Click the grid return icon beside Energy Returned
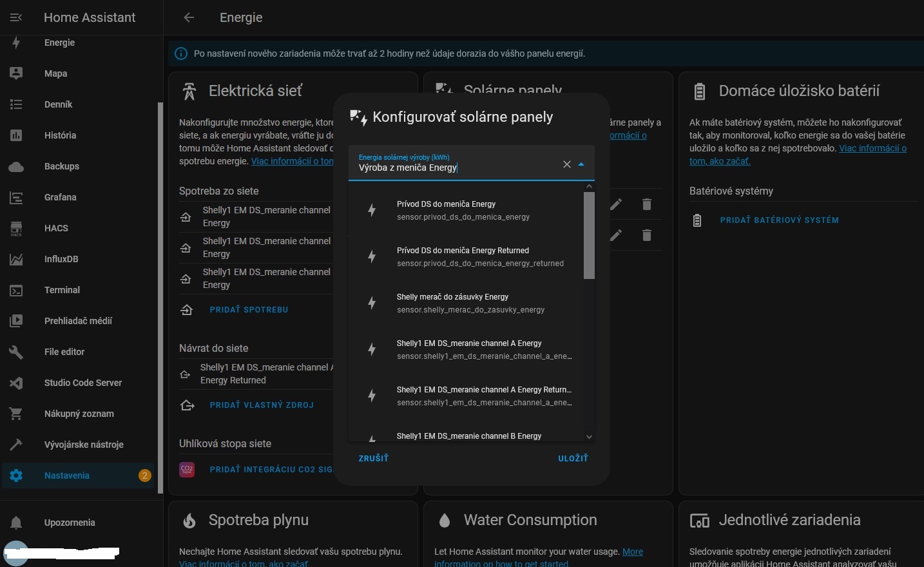This screenshot has width=924, height=567. 186,374
